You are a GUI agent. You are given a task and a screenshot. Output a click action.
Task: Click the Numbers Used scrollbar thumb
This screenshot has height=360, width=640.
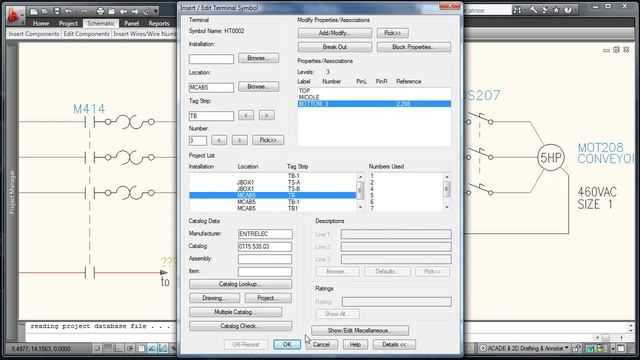[x=447, y=189]
